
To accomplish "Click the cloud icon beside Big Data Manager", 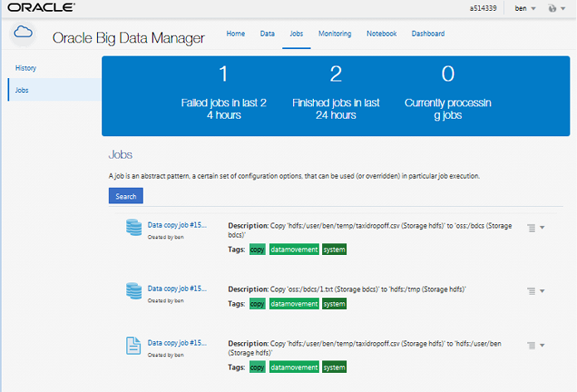I will [x=23, y=33].
